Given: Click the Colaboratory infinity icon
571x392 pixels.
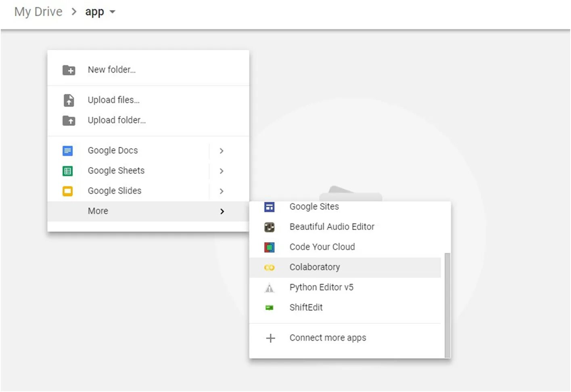Looking at the screenshot, I should pyautogui.click(x=269, y=267).
